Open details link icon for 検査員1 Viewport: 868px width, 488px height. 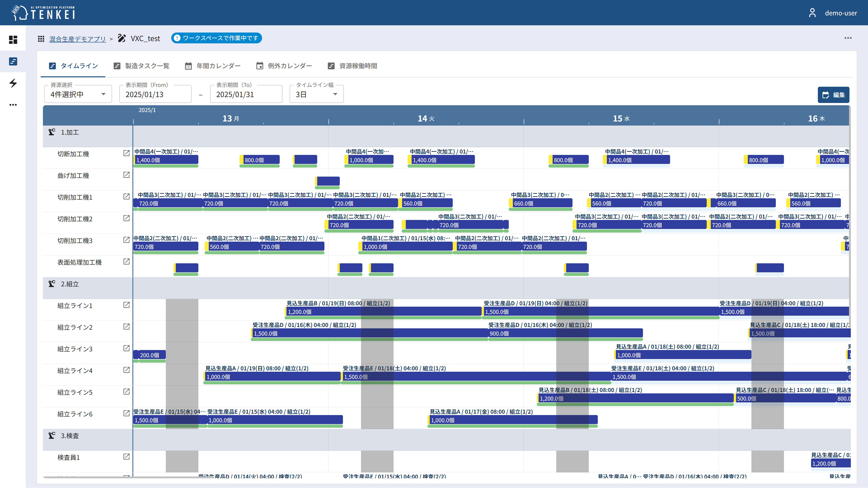[x=126, y=457]
